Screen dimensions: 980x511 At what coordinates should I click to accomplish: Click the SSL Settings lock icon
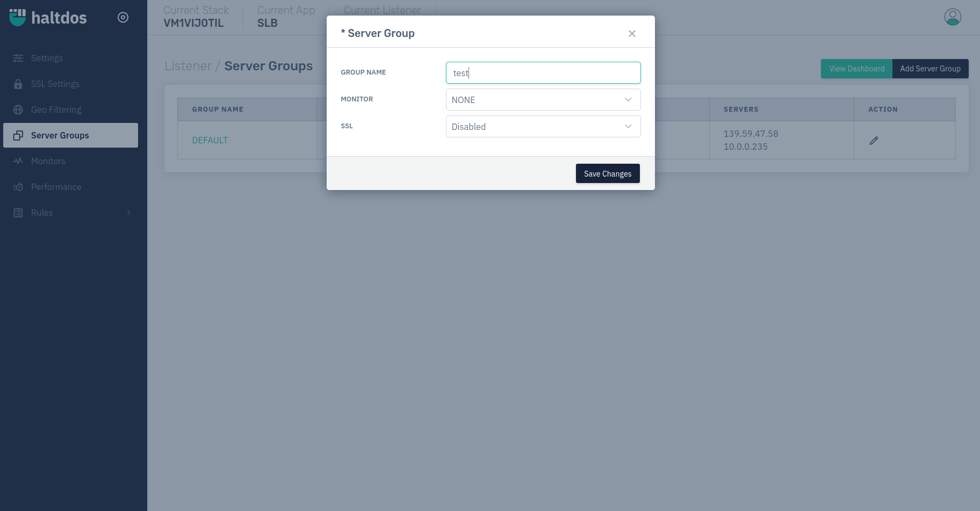(x=18, y=84)
